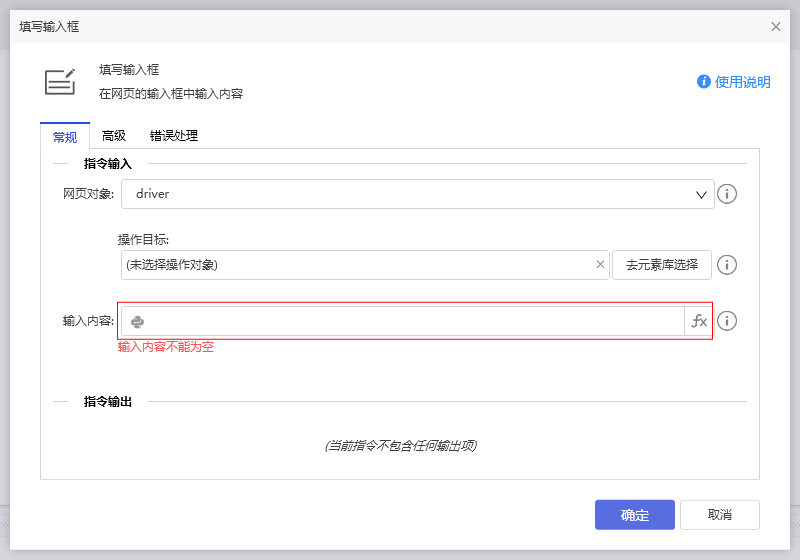Click the Python icon in 输入内容 field
Viewport: 800px width, 560px height.
tap(138, 321)
